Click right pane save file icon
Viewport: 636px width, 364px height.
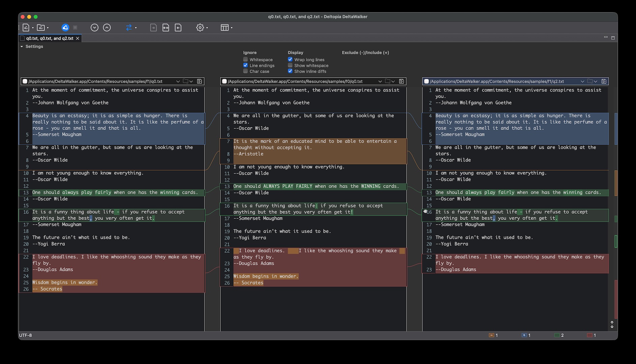[x=604, y=81]
